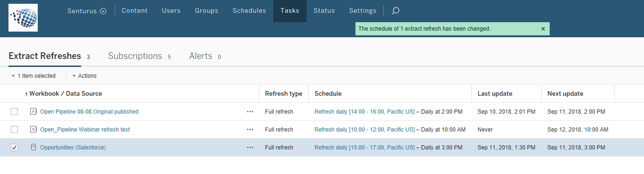Open Refresh daily 15:00 - 17:00 schedule link
The width and height of the screenshot is (644, 174).
(364, 148)
